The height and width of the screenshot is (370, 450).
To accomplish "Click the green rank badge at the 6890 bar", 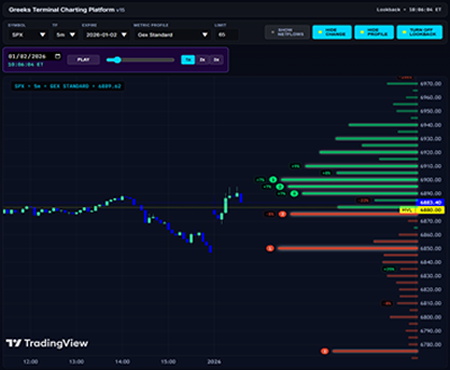I will [x=294, y=193].
